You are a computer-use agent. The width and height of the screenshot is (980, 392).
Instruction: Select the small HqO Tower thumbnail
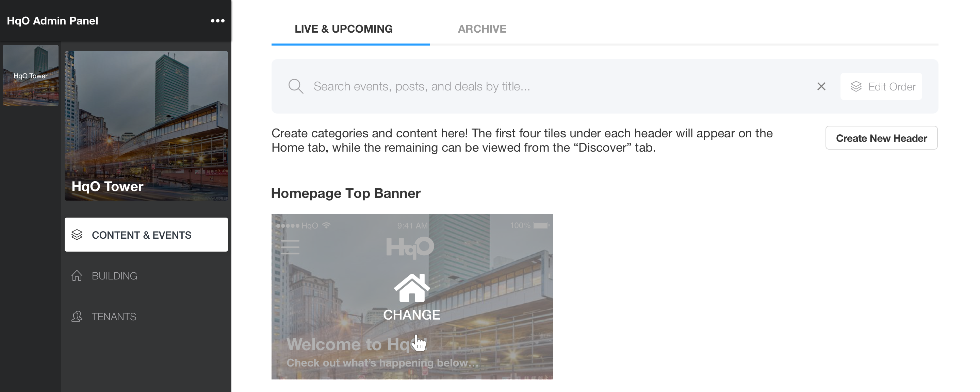tap(30, 75)
